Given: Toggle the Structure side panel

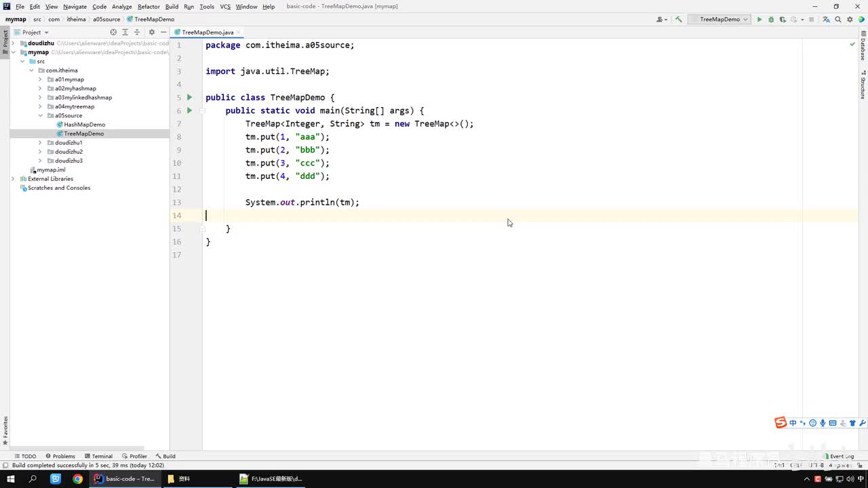Looking at the screenshot, I should (x=863, y=85).
